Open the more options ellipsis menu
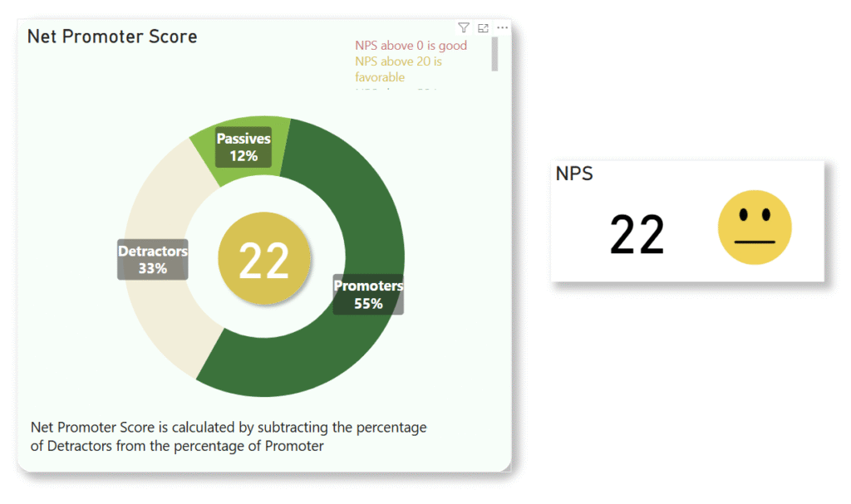Screen dimensions: 851x504 [503, 27]
